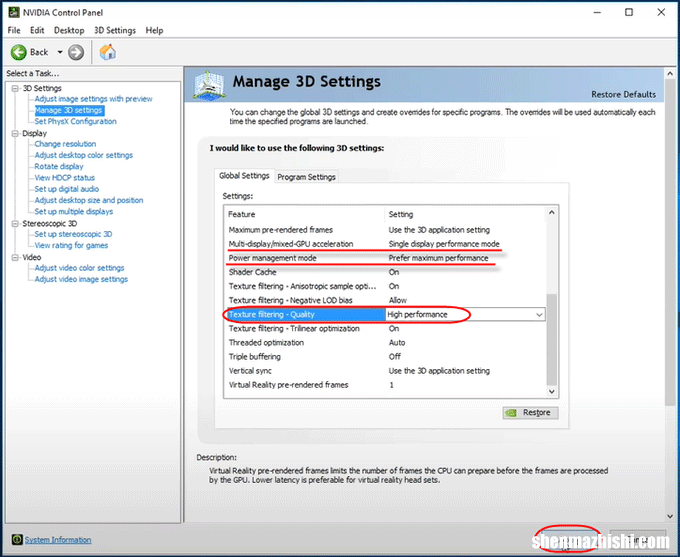680x557 pixels.
Task: Open Back history dropdown arrow
Action: pos(60,52)
